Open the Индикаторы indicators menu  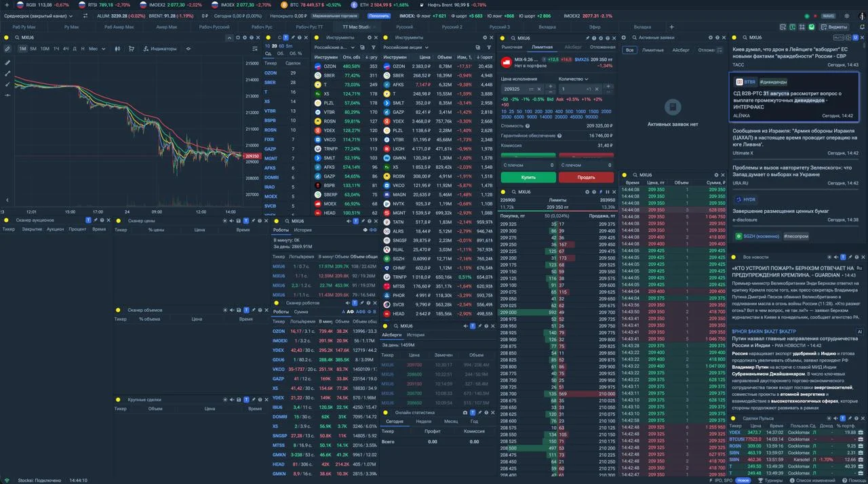pyautogui.click(x=160, y=49)
